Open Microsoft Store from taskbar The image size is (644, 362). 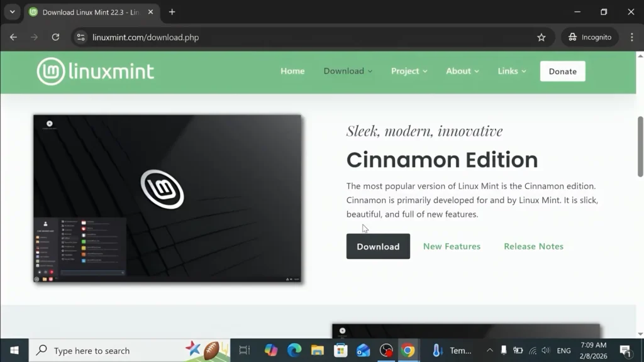pyautogui.click(x=340, y=351)
